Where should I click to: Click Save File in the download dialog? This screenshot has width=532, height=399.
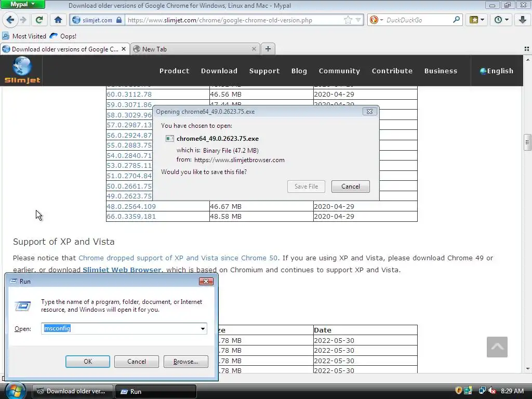coord(306,187)
